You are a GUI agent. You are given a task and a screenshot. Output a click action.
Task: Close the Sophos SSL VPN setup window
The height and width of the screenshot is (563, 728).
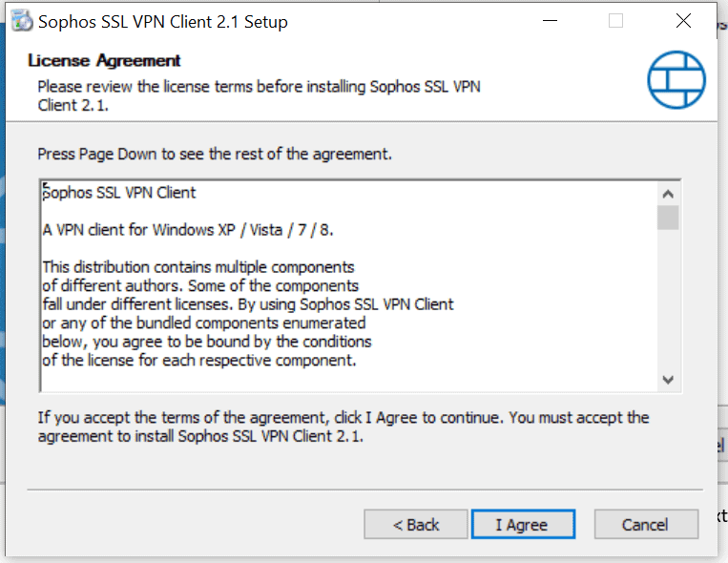pos(683,21)
